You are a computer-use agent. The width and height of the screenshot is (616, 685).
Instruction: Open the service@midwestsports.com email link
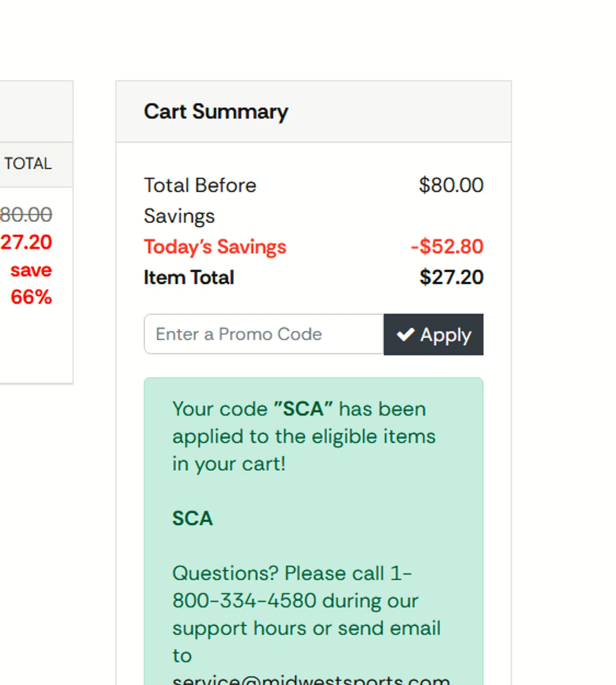[x=311, y=680]
